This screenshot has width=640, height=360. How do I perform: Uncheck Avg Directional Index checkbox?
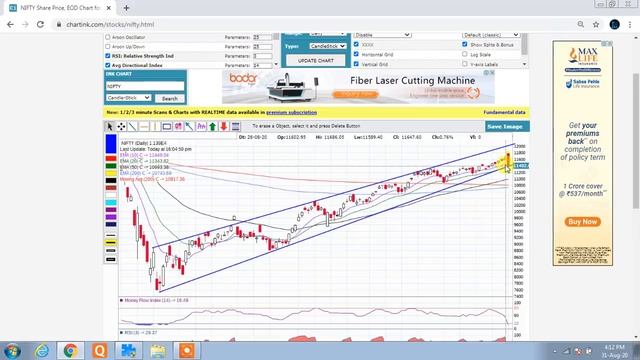(108, 65)
